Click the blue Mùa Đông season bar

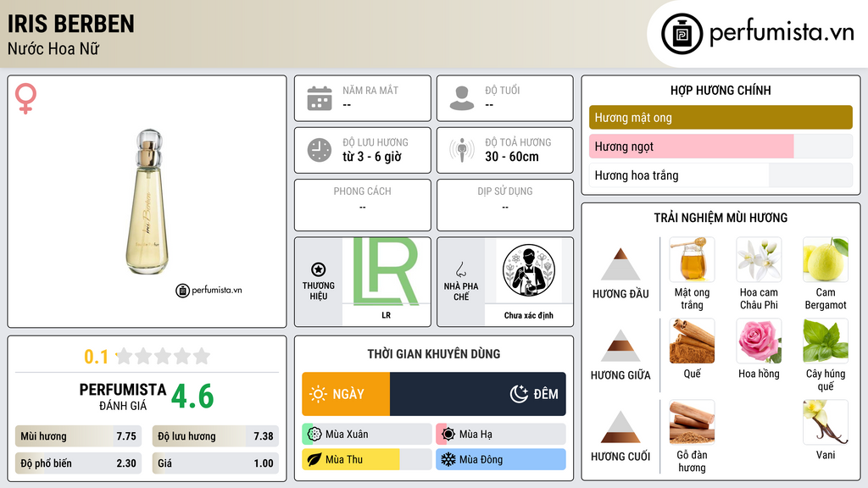[501, 459]
